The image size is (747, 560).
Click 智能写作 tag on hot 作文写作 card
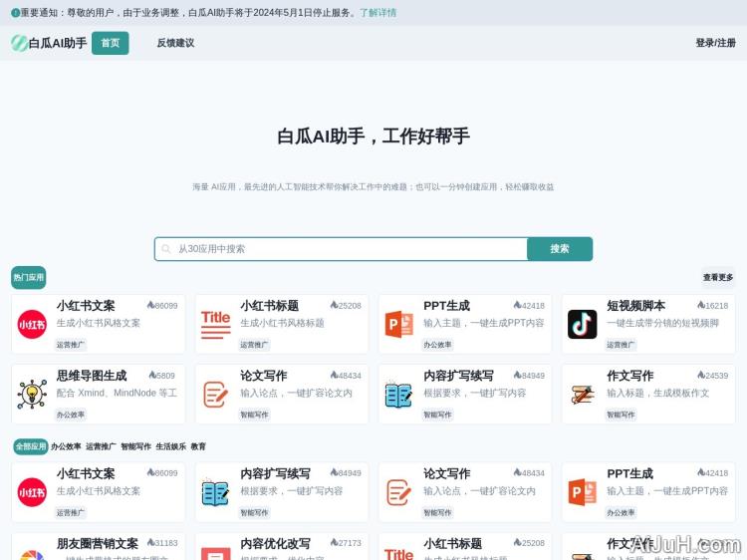[621, 415]
